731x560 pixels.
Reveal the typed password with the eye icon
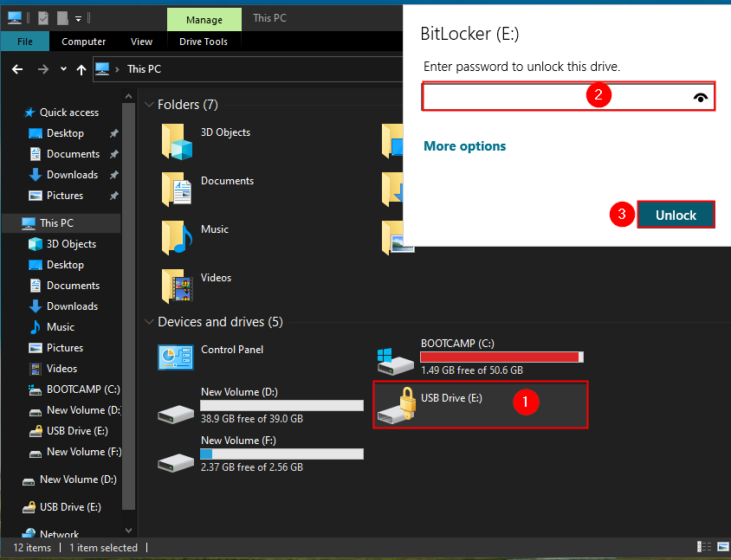(x=701, y=97)
